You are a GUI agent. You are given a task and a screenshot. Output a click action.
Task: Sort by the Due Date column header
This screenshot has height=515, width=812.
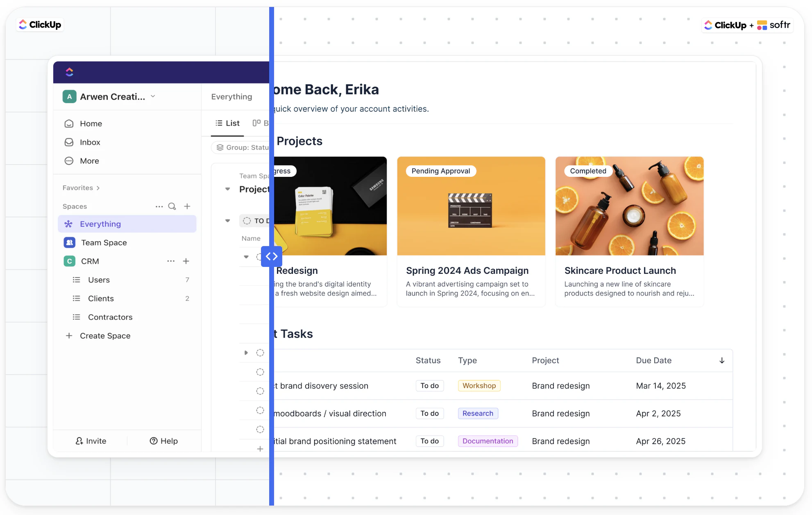653,361
